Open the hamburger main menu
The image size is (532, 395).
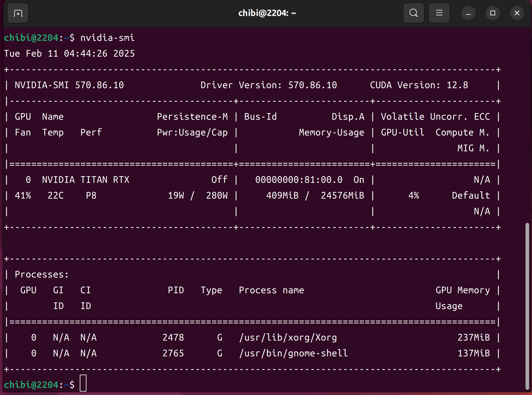pyautogui.click(x=439, y=13)
